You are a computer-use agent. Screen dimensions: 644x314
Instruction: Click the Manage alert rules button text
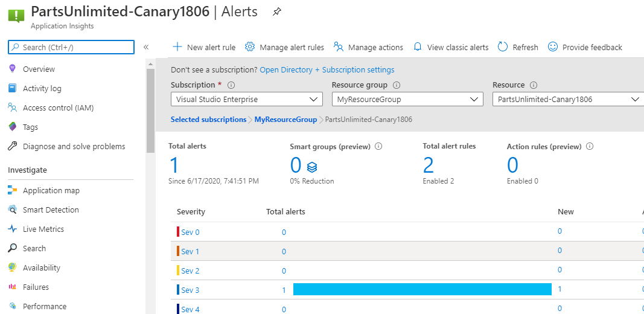(292, 47)
